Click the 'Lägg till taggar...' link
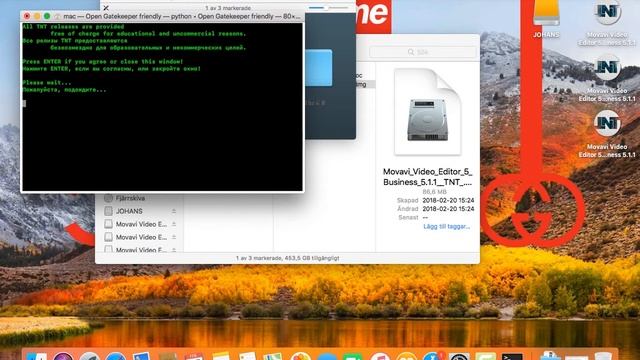The width and height of the screenshot is (640, 360). coord(447,226)
